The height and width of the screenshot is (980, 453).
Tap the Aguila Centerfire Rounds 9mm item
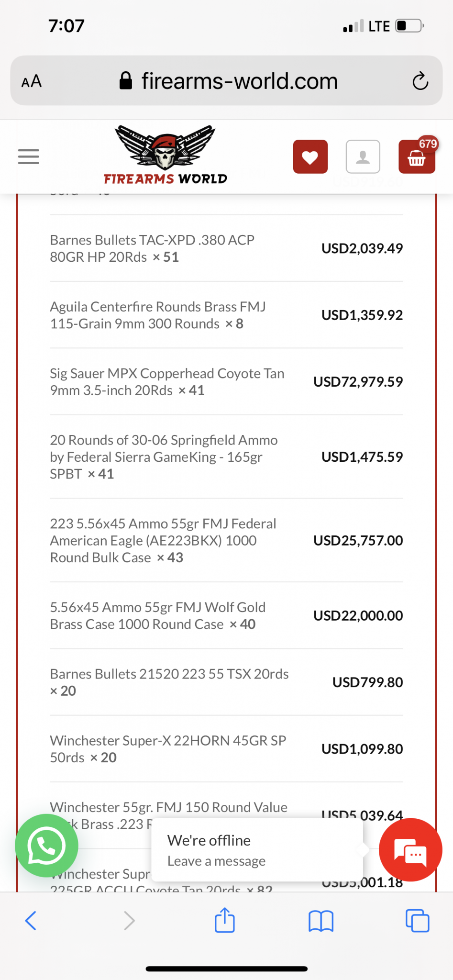158,315
